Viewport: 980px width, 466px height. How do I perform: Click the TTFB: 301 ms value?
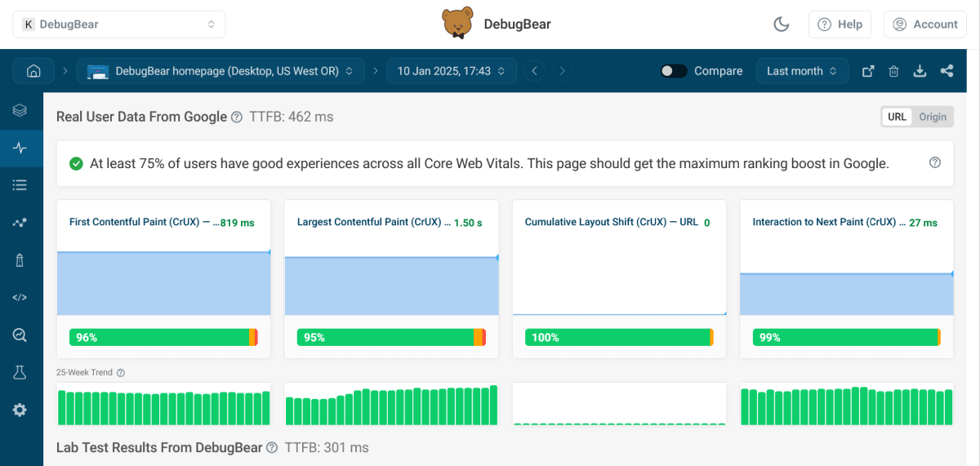(x=327, y=447)
